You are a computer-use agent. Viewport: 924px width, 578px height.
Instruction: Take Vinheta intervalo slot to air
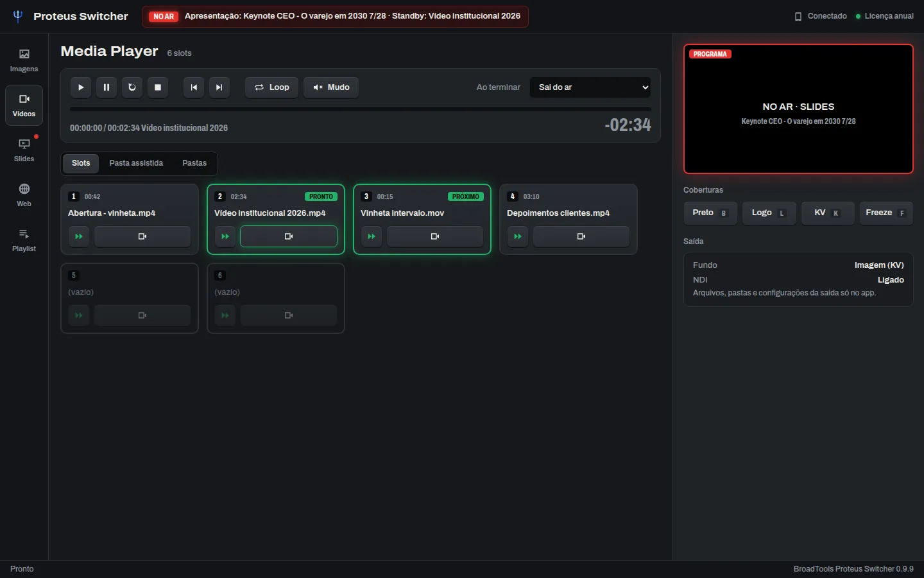[x=372, y=236]
